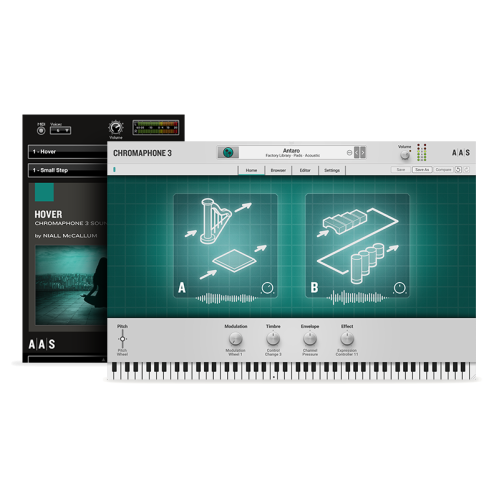Click the Hover sound pack cover artwork
This screenshot has height=500, width=499.
tap(71, 285)
